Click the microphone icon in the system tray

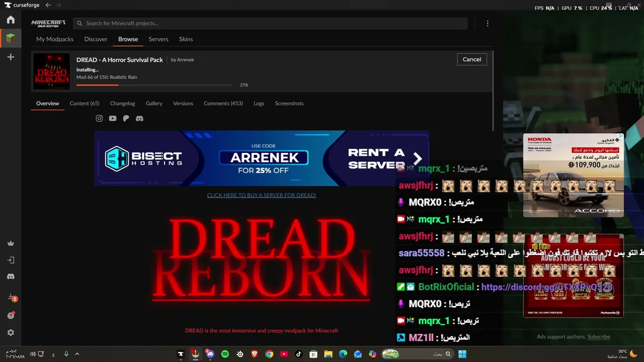pos(66,354)
